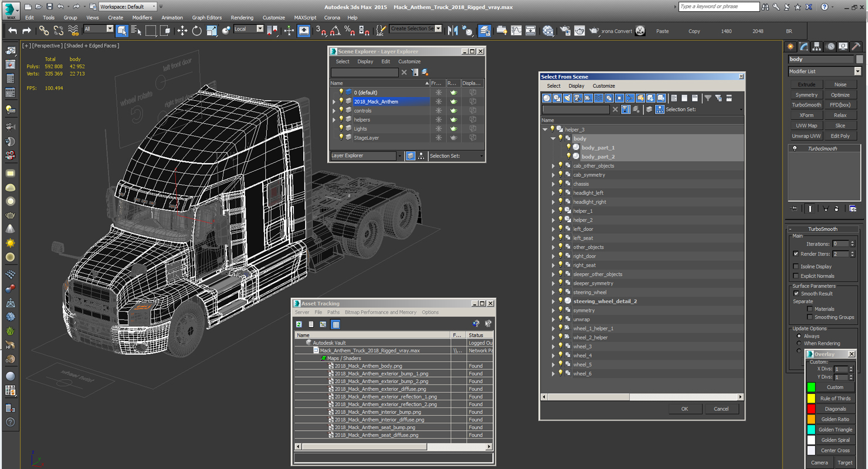Activate the Select Object tool
Screen dimensions: 868x469
click(x=122, y=30)
